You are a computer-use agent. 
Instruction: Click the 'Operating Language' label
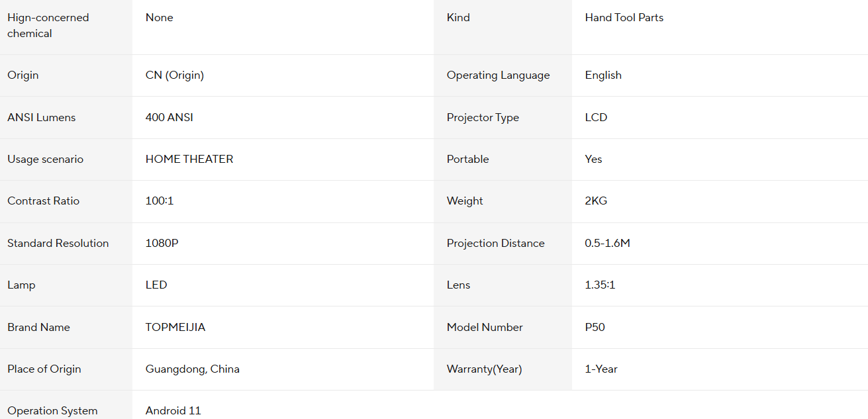coord(498,75)
